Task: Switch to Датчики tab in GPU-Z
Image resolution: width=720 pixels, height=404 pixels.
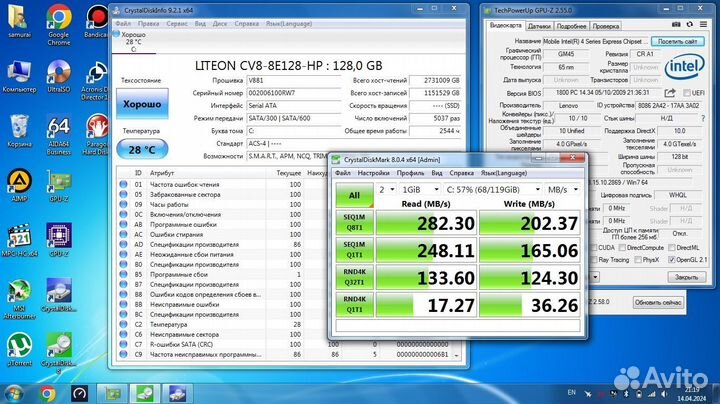Action: (539, 26)
